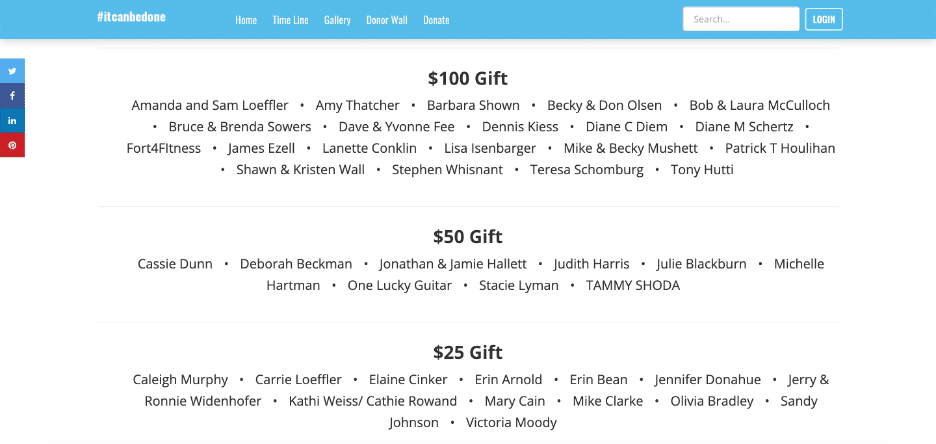Select the $100 Gift heading

468,78
